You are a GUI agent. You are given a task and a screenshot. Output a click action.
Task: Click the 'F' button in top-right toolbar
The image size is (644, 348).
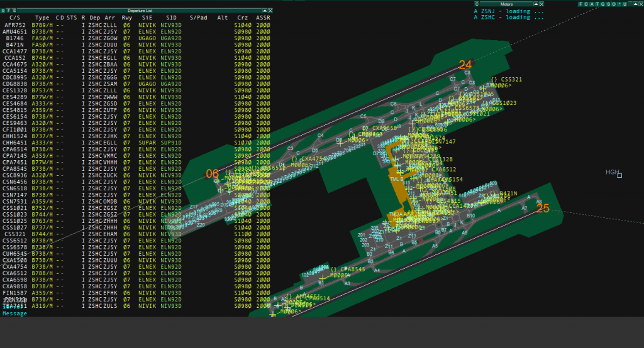(x=581, y=4)
